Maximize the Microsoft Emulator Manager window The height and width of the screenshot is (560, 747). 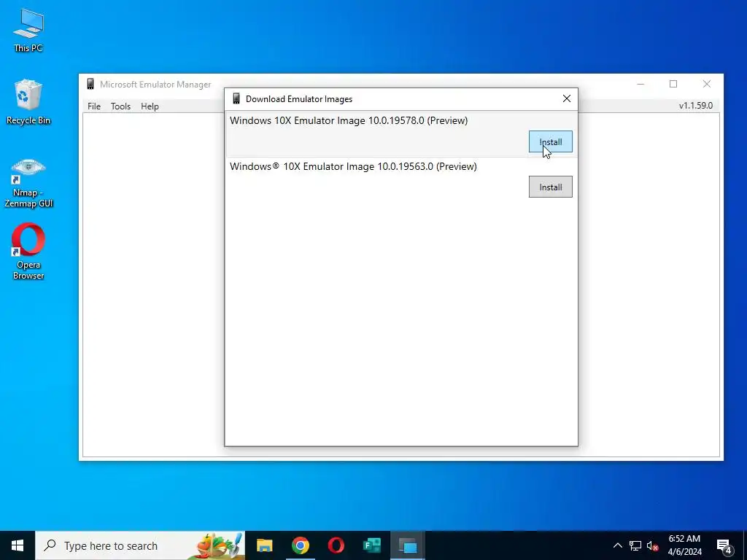(x=673, y=84)
